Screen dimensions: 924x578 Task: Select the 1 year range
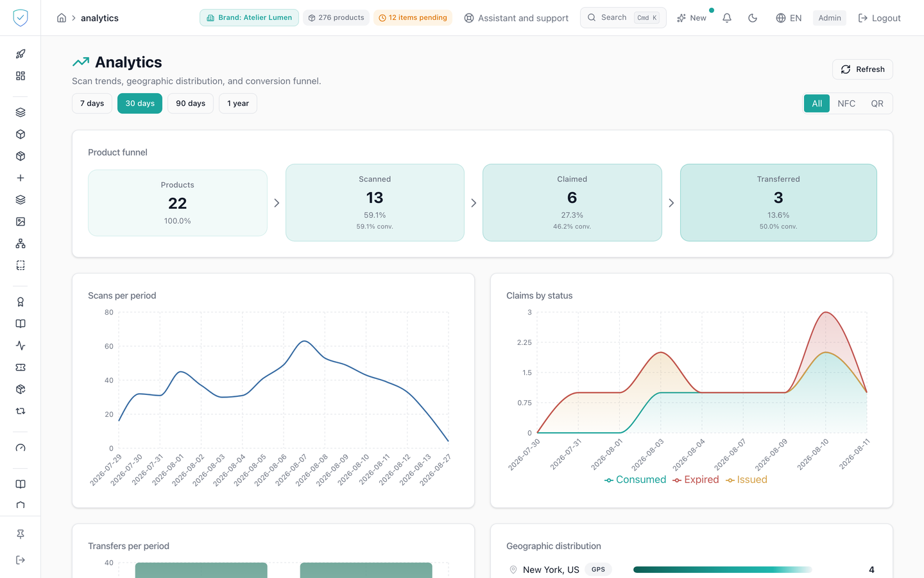click(238, 103)
